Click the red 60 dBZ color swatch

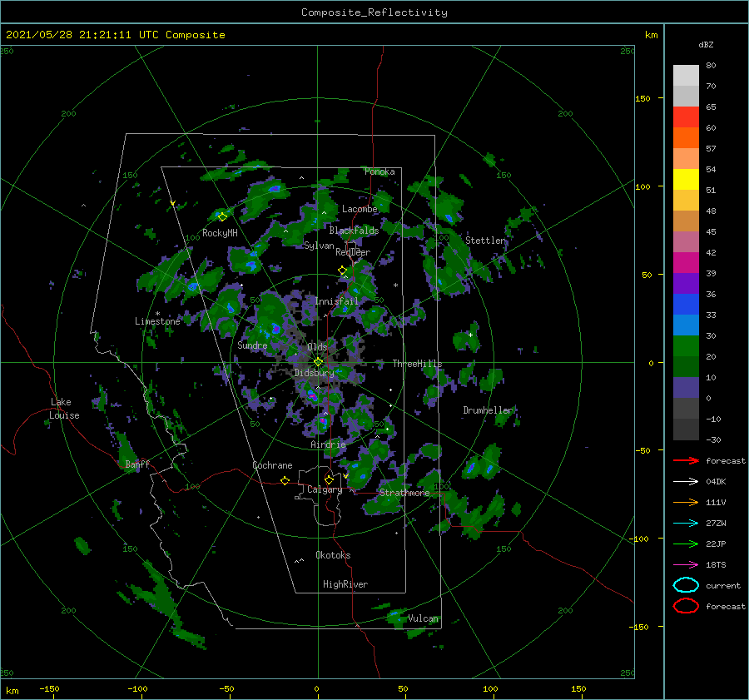tap(686, 117)
